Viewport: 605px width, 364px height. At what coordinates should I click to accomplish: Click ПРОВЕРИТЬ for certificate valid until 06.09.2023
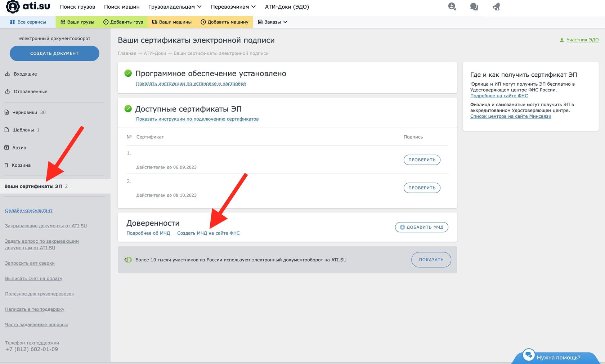tap(422, 160)
